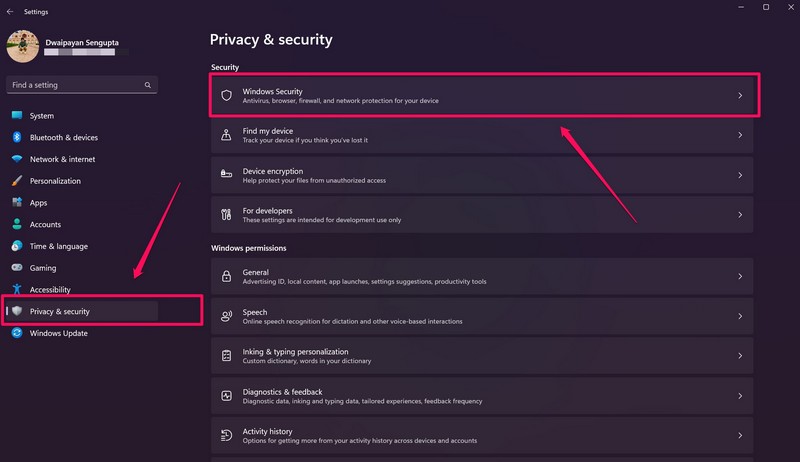Open Time & language settings

[58, 246]
